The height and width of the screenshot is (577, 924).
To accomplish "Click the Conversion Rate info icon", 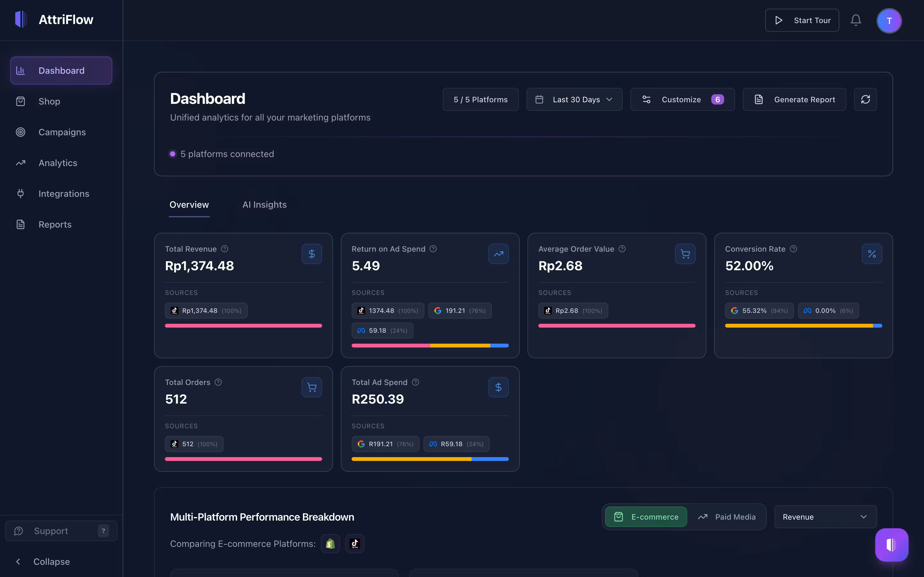I will pos(793,249).
